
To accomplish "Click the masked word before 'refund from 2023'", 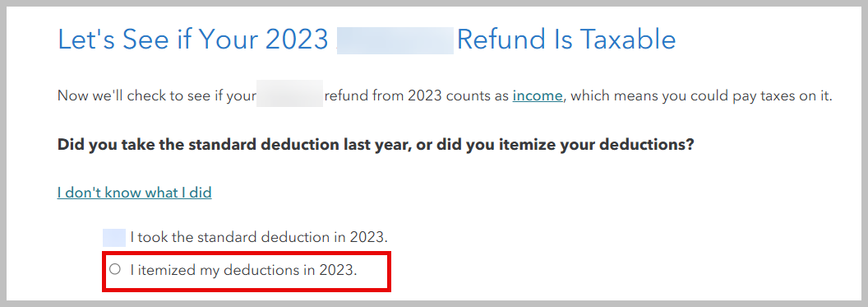I will pos(289,95).
